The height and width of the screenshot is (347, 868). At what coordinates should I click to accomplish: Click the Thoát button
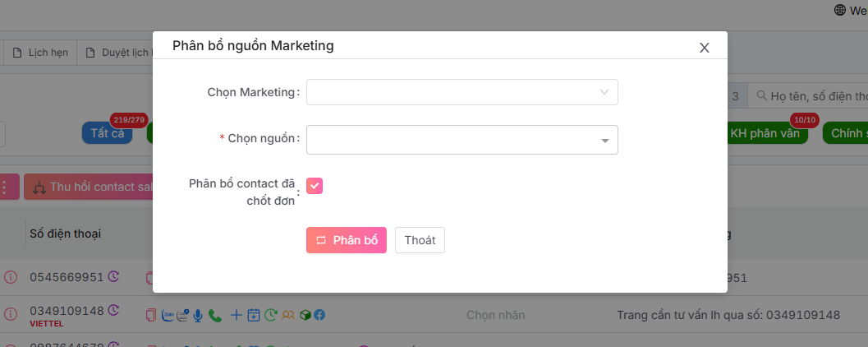(x=420, y=240)
